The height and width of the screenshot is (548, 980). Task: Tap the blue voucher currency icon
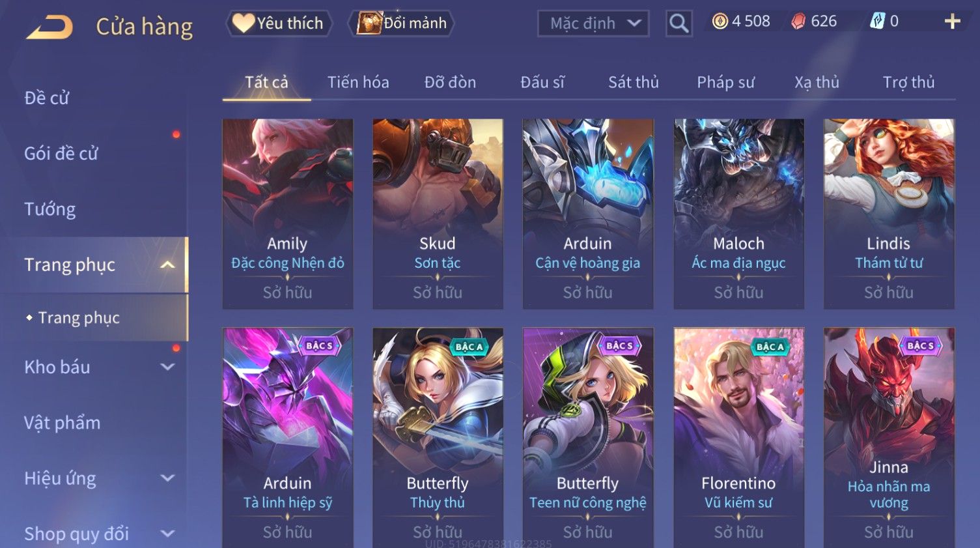877,22
